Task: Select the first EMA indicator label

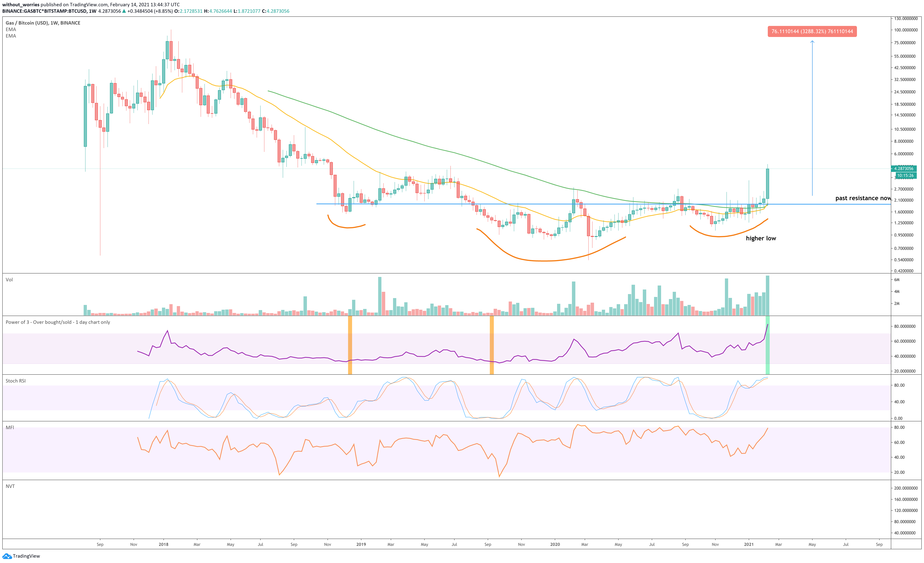Action: [11, 29]
